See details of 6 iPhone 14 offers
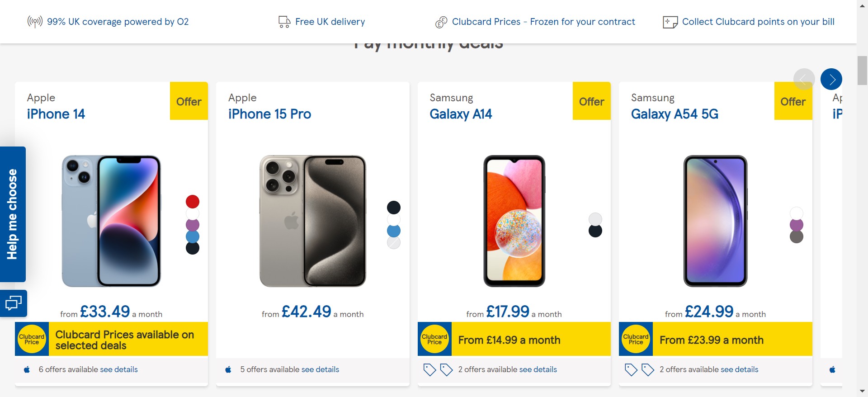 119,369
